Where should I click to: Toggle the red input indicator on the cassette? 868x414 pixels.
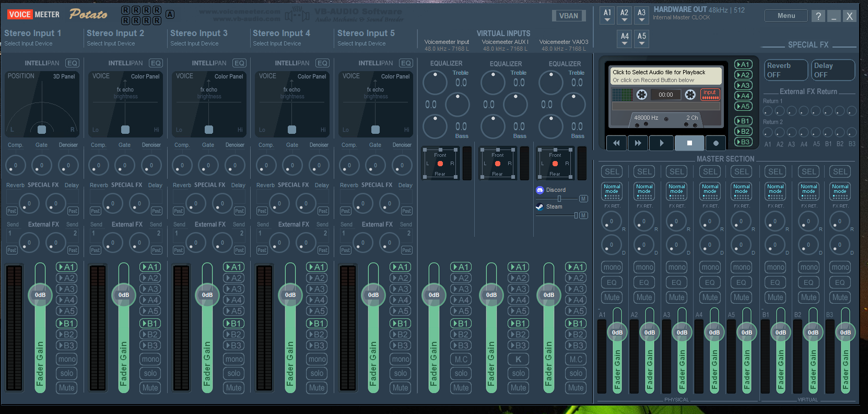(710, 95)
